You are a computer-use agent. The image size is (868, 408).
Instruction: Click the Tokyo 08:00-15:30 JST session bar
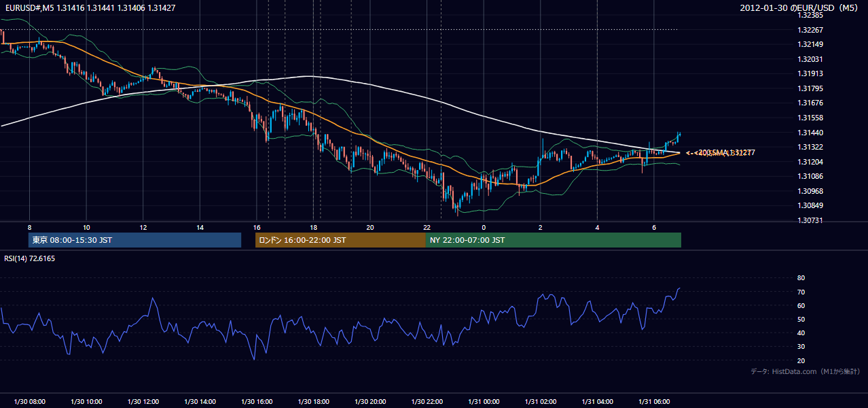(134, 240)
